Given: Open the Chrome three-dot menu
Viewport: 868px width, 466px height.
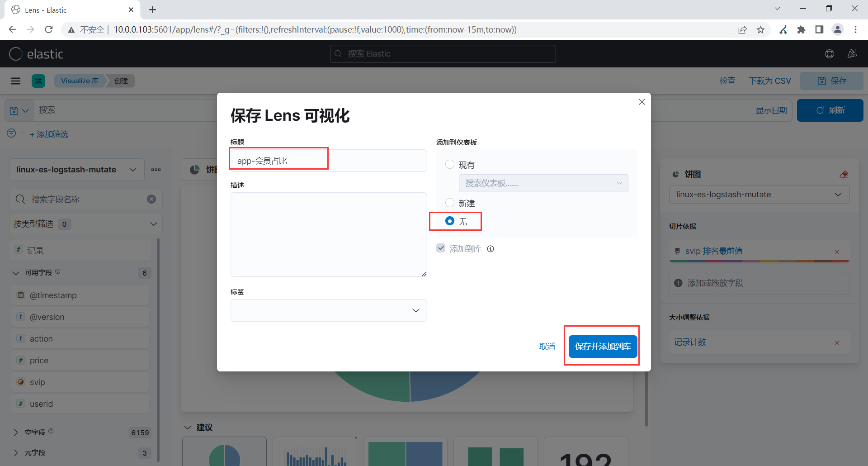Looking at the screenshot, I should point(855,29).
